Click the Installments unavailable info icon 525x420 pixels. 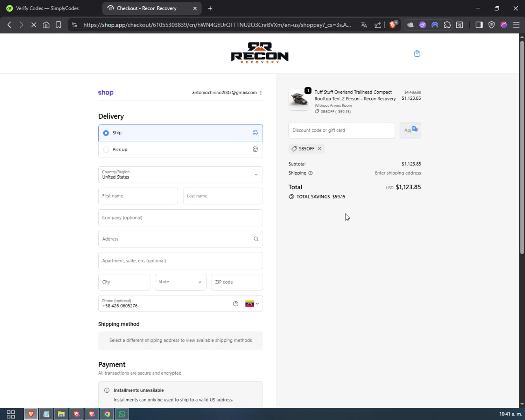coord(107,391)
